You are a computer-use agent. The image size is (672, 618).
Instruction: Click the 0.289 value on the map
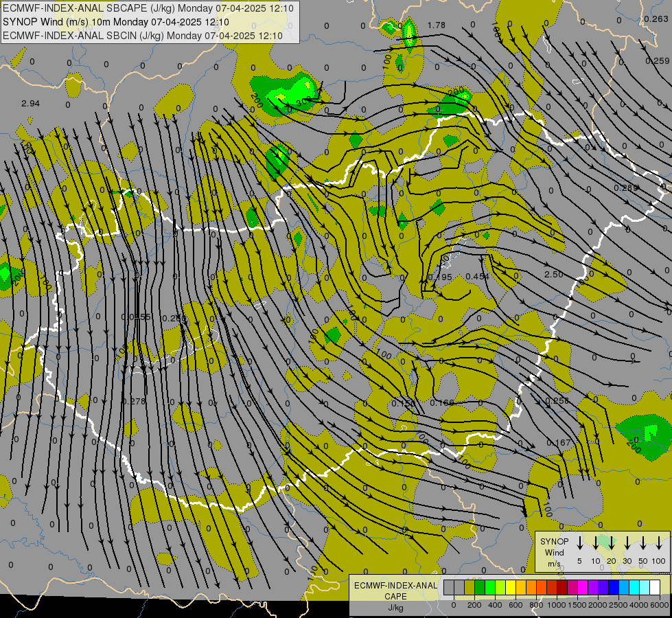626,188
